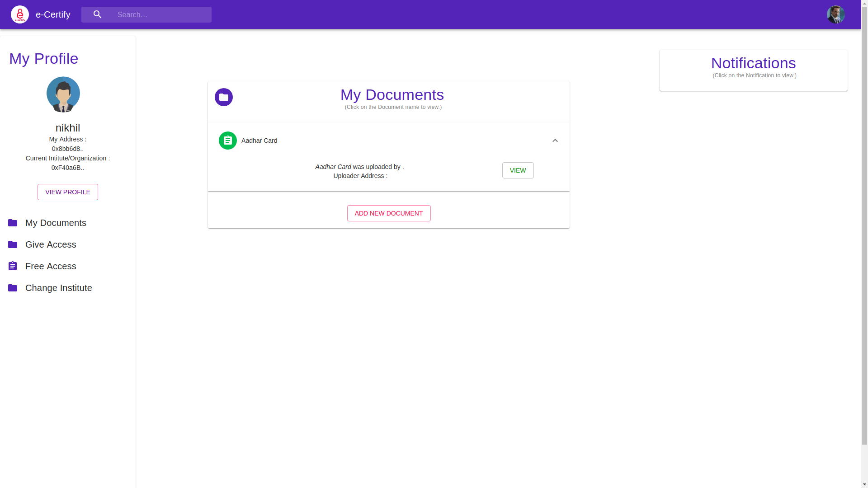The image size is (868, 488).
Task: Go to Change Institute in sidebar
Action: (59, 288)
